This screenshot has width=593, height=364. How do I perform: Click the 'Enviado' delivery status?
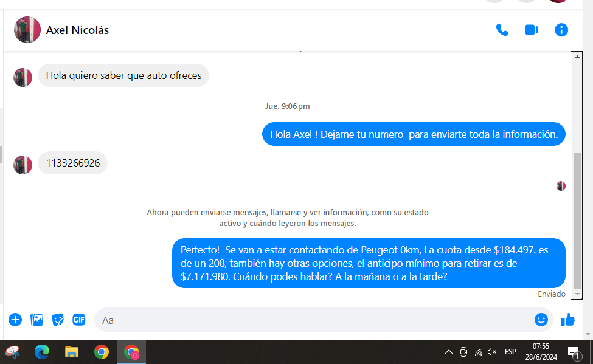[x=552, y=294]
